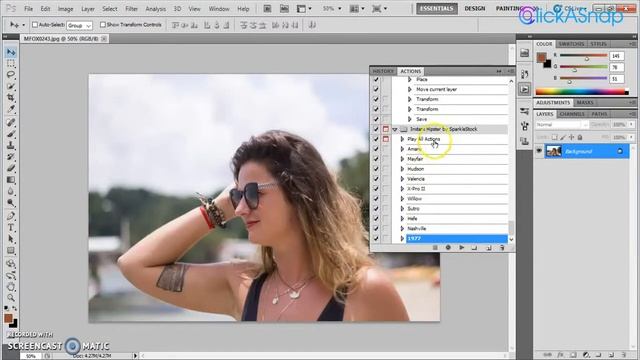Toggle checkmark for 1977 action
The width and height of the screenshot is (640, 360).
pyautogui.click(x=376, y=238)
